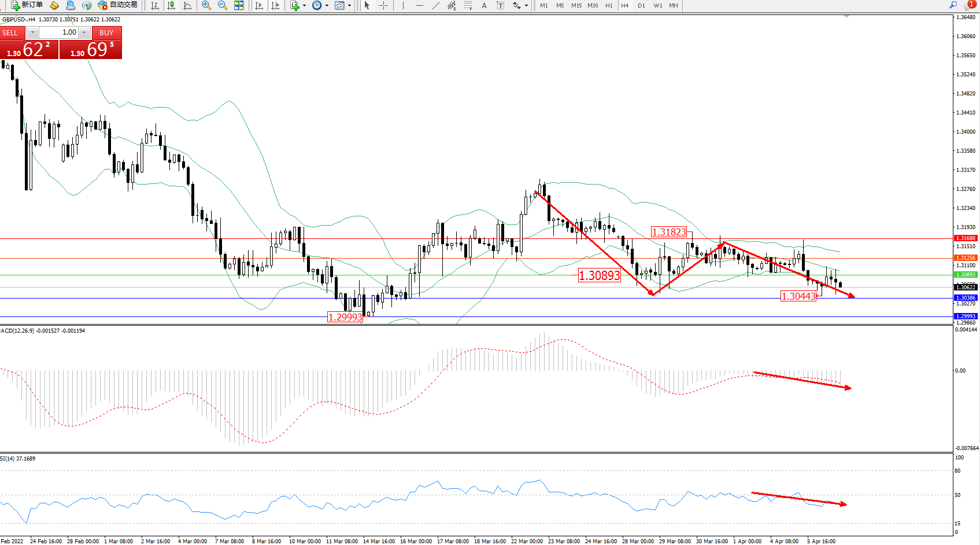
Task: Click the Fibonacci retracement tool
Action: tap(468, 5)
